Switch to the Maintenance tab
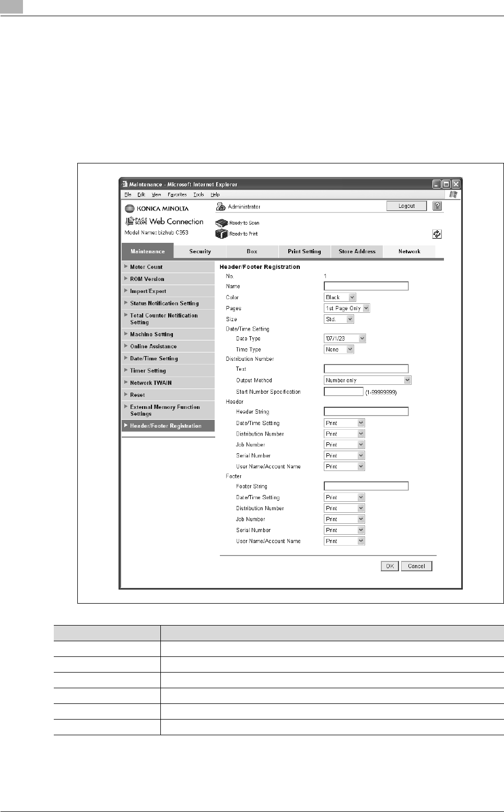Viewport: 504px width, 812px height. (148, 251)
